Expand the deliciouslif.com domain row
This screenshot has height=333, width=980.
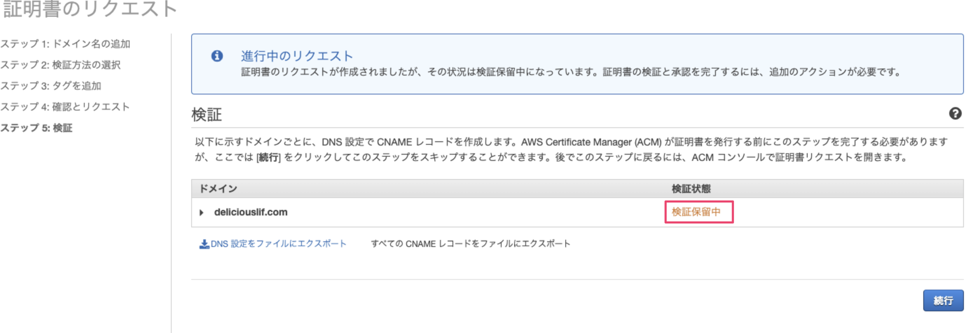tap(202, 212)
